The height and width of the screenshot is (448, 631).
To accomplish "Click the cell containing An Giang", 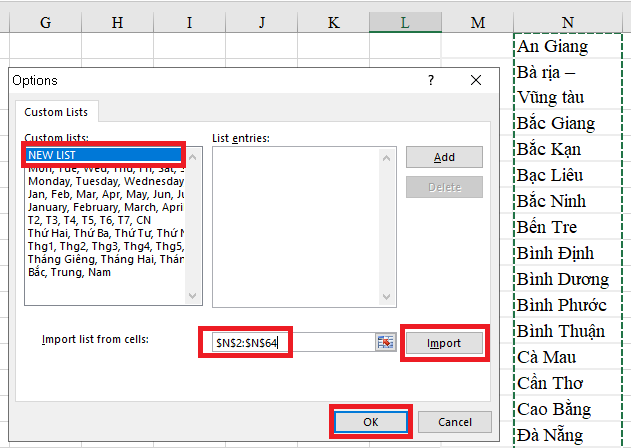I will point(568,46).
